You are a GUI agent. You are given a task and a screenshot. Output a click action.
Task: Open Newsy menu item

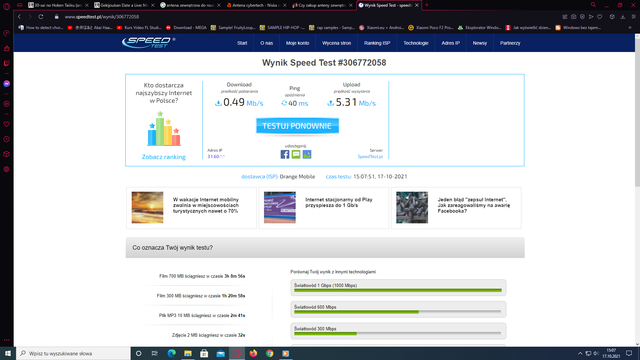click(x=480, y=43)
